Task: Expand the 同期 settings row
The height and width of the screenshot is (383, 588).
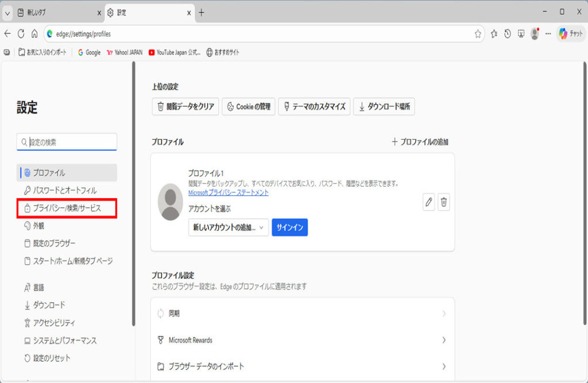Action: tap(302, 314)
